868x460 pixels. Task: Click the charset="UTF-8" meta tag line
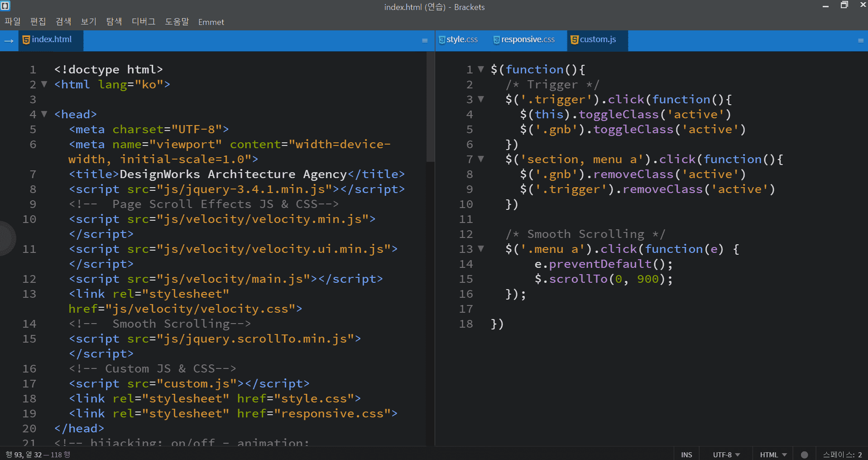tap(149, 129)
